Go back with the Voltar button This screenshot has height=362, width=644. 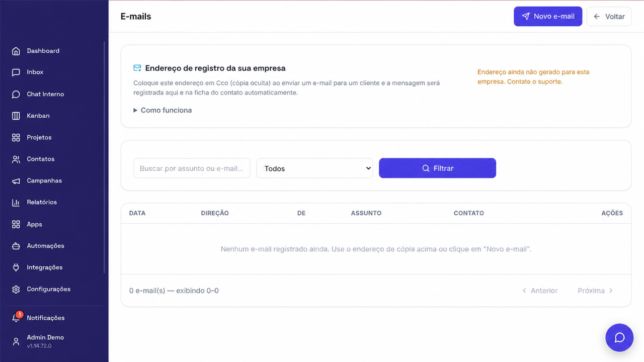[x=609, y=16]
